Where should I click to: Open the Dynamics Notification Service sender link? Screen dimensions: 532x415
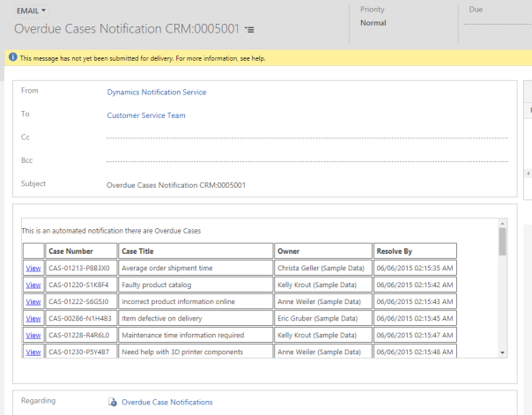157,93
